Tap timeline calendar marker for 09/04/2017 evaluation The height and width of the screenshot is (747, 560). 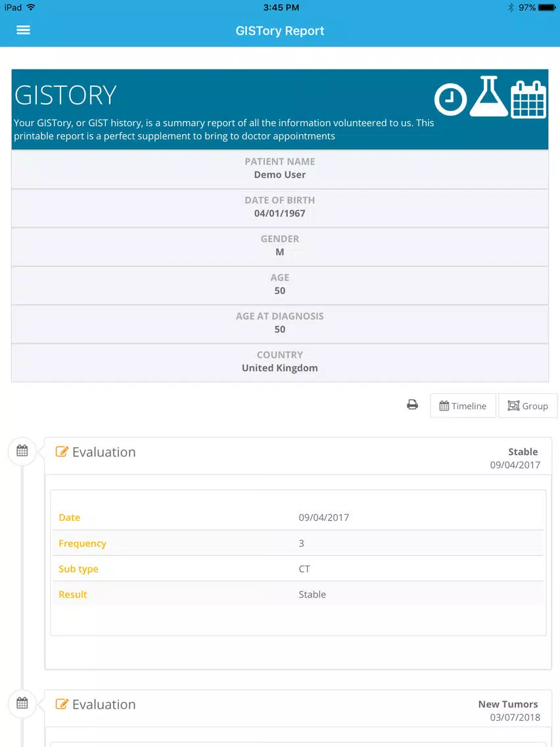[x=22, y=450]
